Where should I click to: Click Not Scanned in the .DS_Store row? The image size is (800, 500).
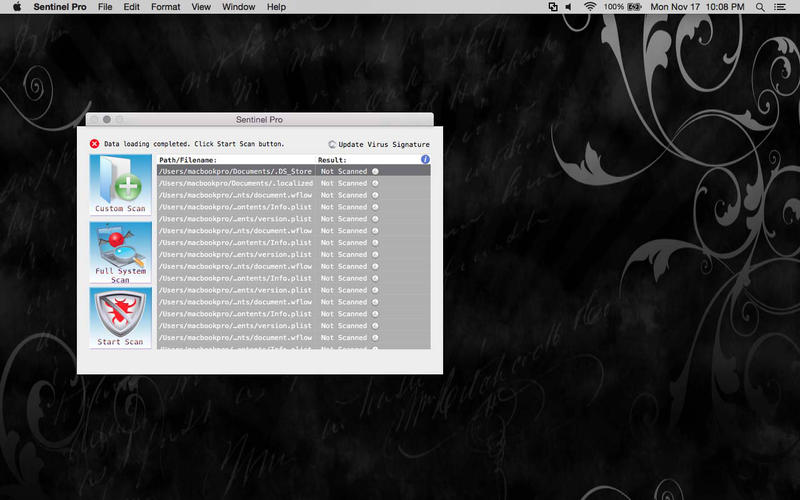(x=344, y=171)
